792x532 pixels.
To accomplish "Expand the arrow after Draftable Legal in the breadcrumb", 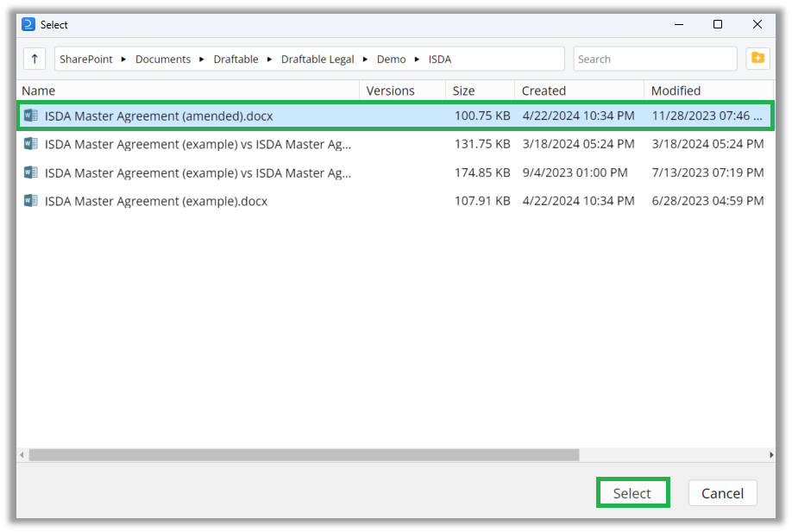I will 365,59.
